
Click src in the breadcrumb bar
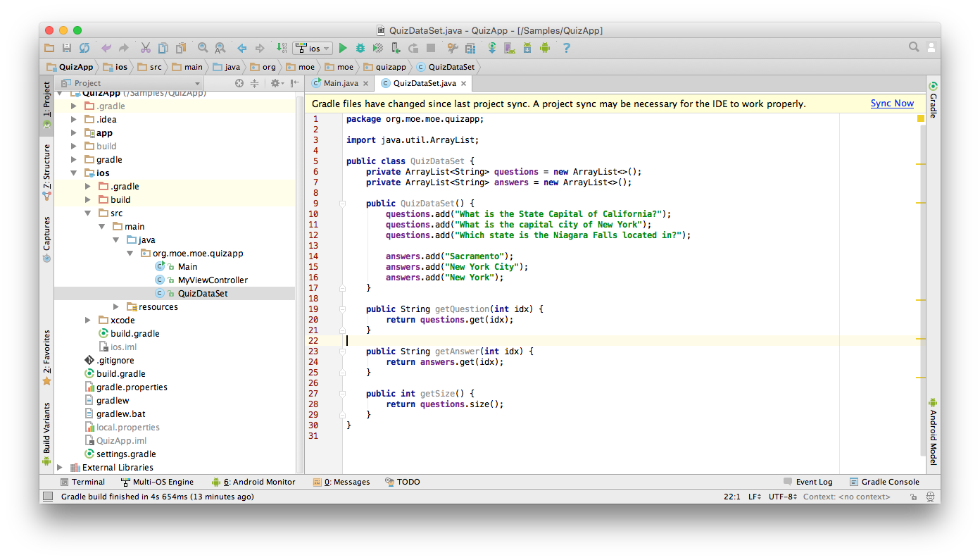[150, 67]
